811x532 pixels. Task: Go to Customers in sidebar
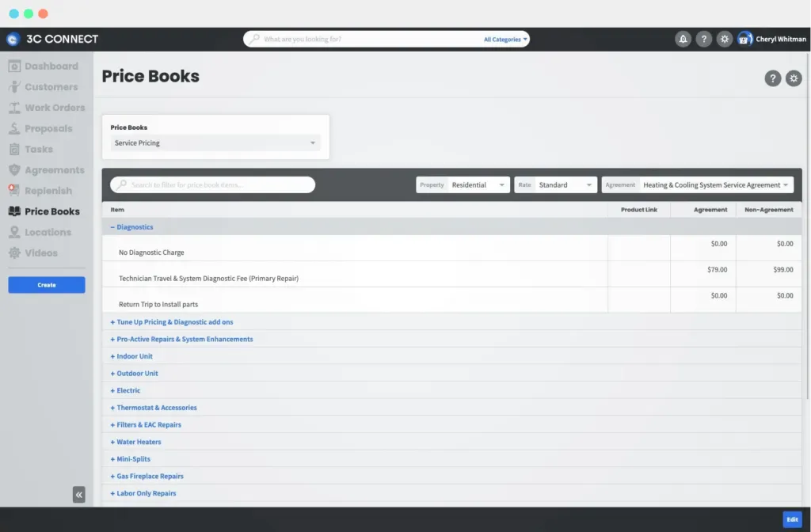click(47, 87)
